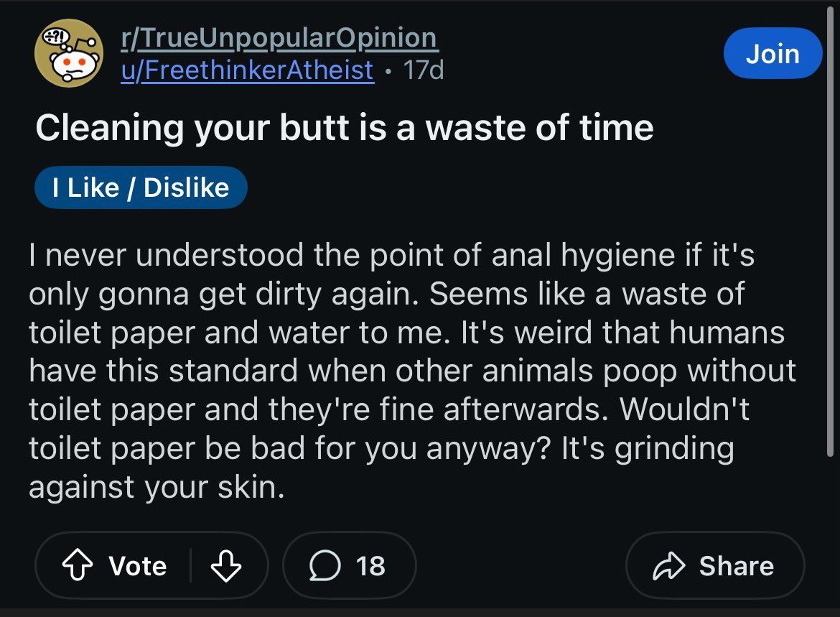Click the Vote label text
This screenshot has width=840, height=617.
click(138, 565)
